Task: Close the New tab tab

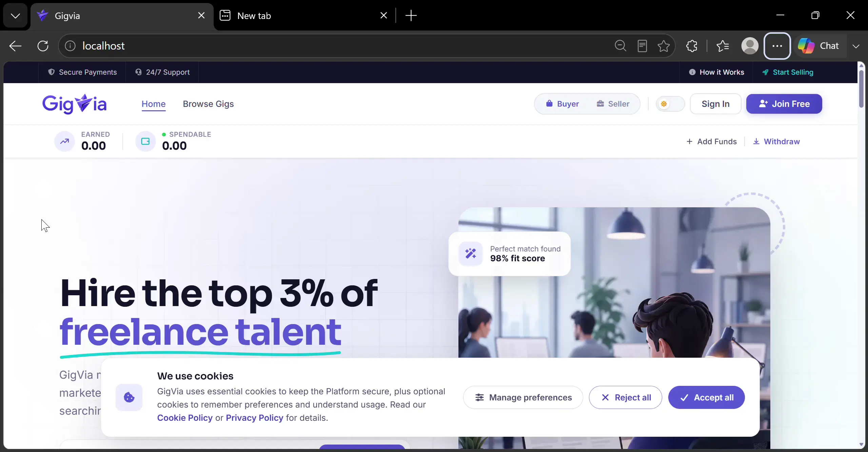Action: pyautogui.click(x=384, y=16)
